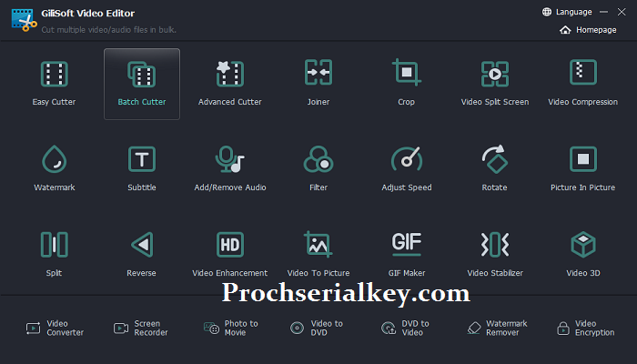Screen dimensions: 637x364
Task: Launch the Screen Recorder
Action: 140,328
